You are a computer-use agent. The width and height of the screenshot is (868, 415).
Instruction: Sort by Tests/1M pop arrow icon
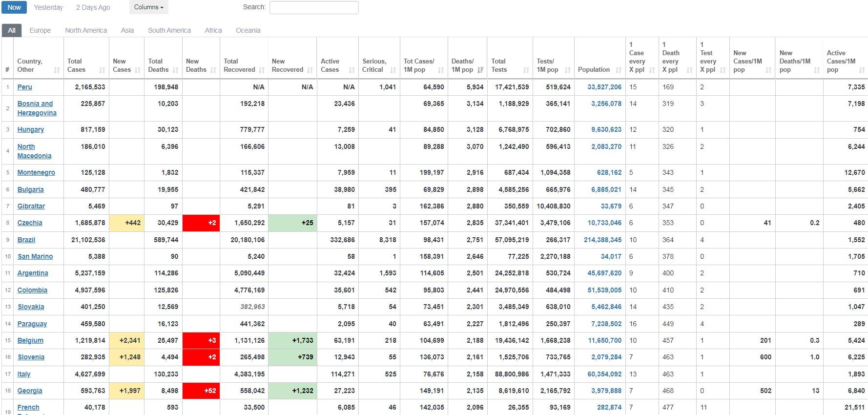[x=568, y=70]
